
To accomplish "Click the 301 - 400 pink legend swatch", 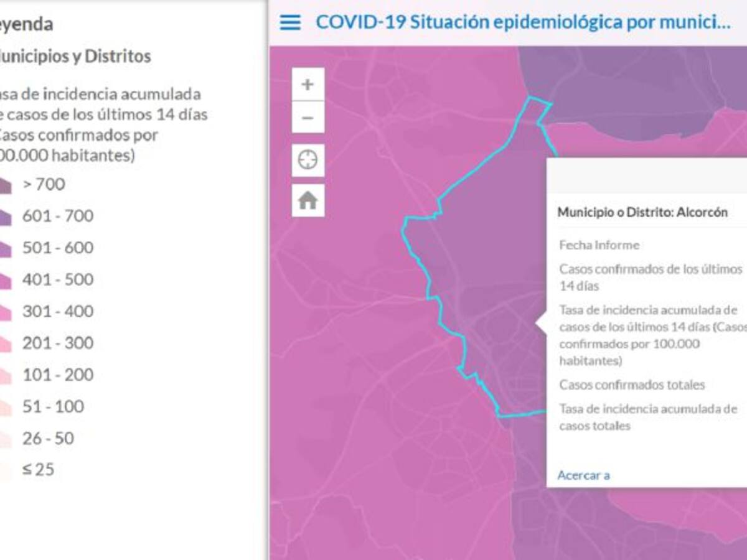I will [5, 311].
